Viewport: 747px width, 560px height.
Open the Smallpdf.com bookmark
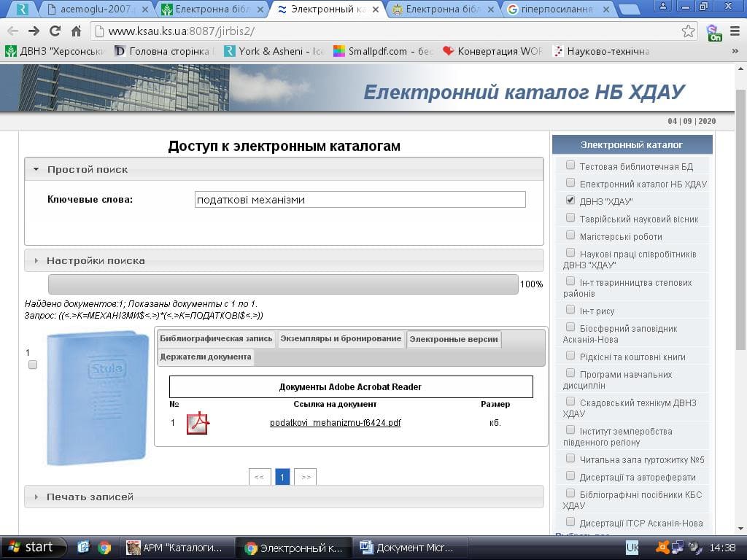pos(370,51)
